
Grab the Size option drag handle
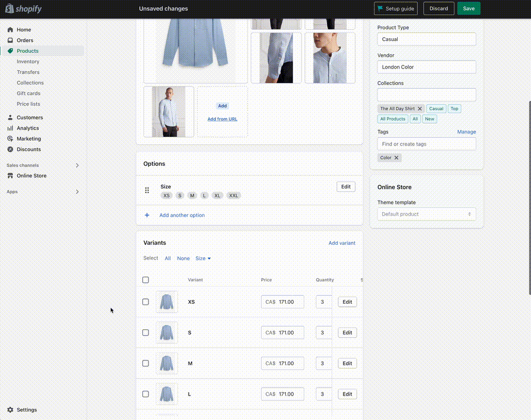click(147, 191)
